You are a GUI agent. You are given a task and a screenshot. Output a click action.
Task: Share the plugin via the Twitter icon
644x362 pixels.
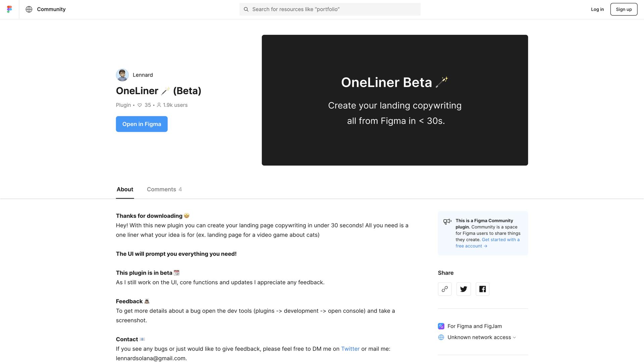[463, 289]
